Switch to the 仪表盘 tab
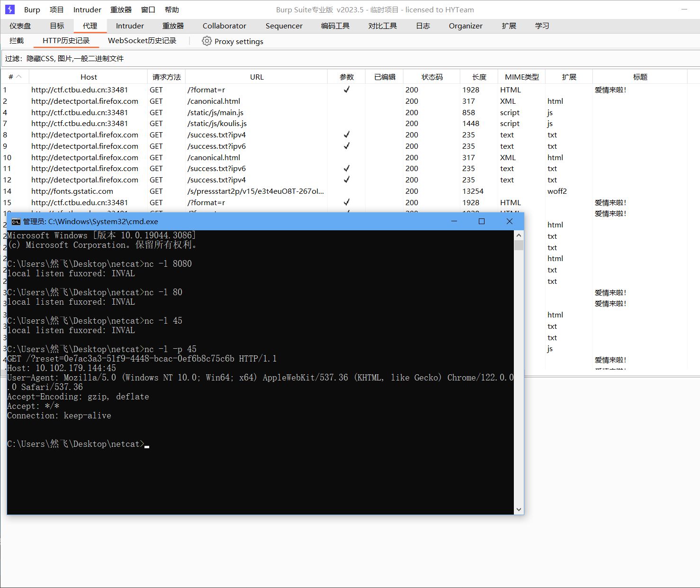Viewport: 700px width, 588px height. coord(20,26)
